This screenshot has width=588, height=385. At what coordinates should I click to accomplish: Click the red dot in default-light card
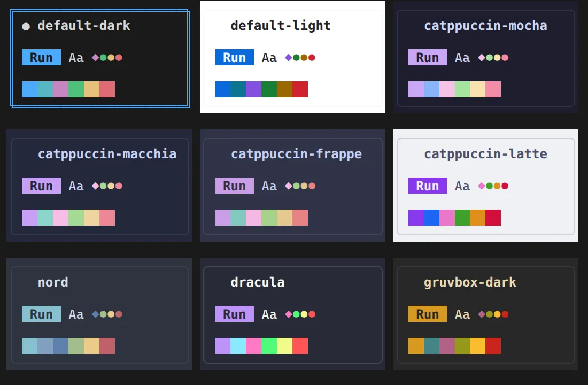tap(312, 57)
